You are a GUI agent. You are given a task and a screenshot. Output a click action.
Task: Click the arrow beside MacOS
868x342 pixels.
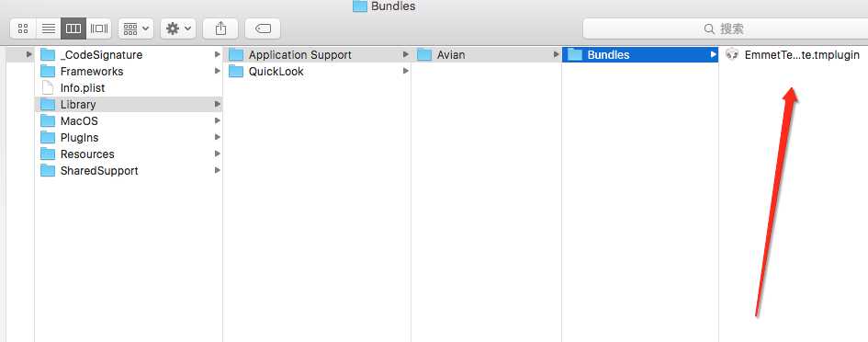218,120
